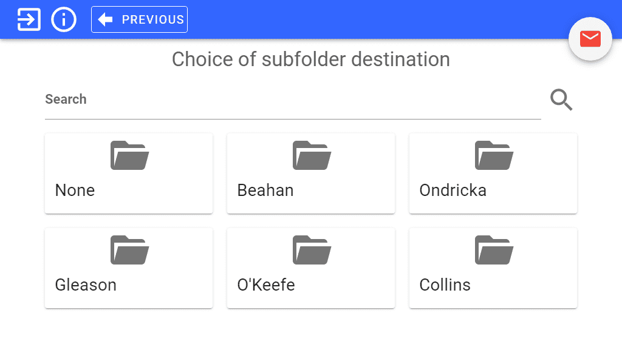
Task: Click the left arrow inside PREVIOUS button
Action: click(105, 19)
